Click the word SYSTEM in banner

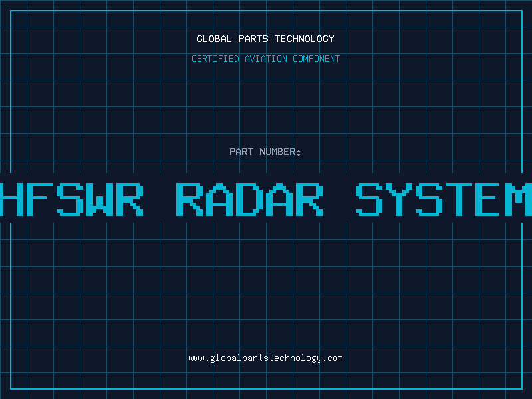click(444, 199)
